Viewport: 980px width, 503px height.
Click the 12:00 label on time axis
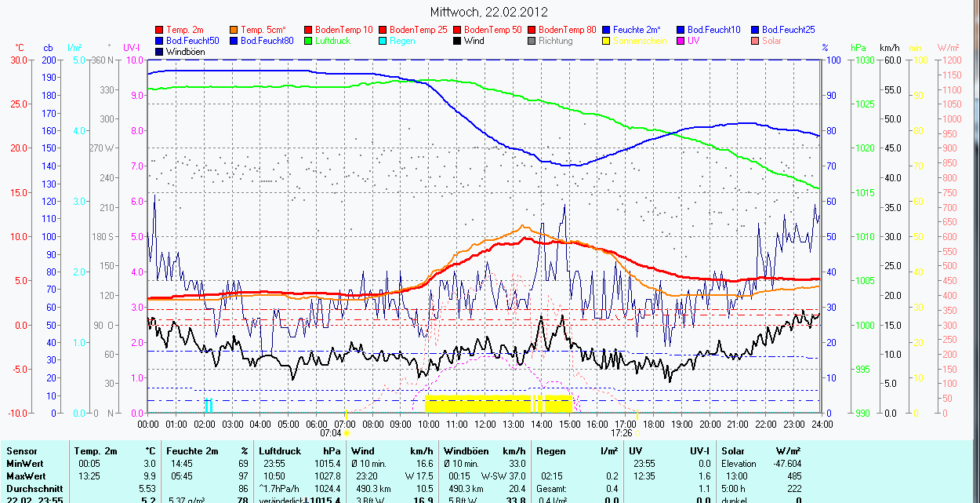[x=485, y=424]
